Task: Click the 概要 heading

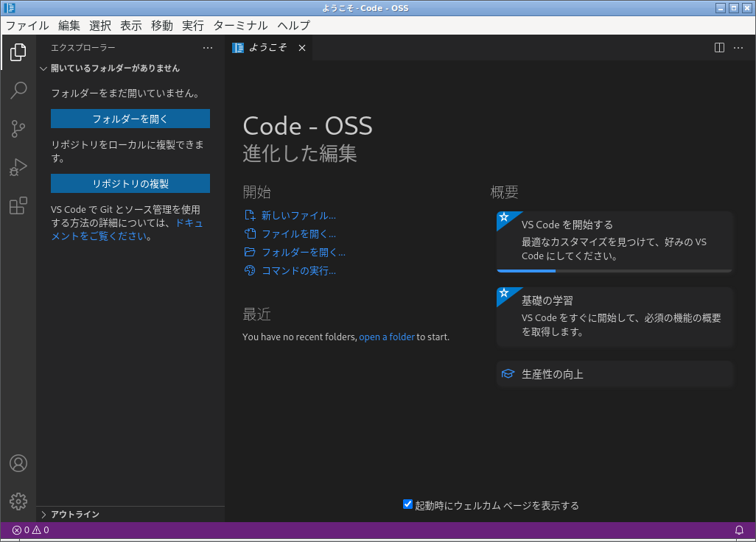Action: click(504, 192)
